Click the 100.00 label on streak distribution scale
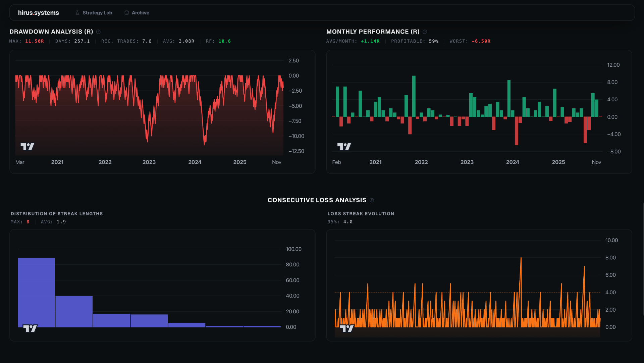The image size is (644, 363). click(x=293, y=249)
